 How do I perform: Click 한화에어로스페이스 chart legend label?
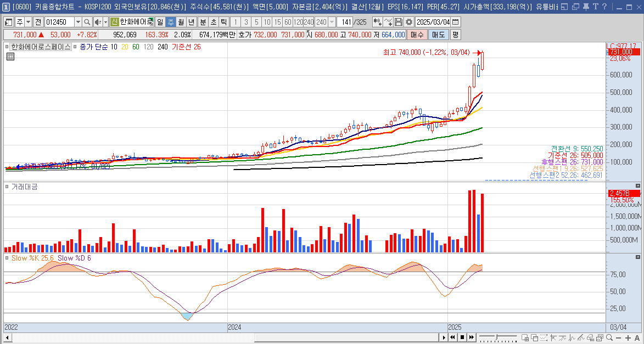coord(41,47)
